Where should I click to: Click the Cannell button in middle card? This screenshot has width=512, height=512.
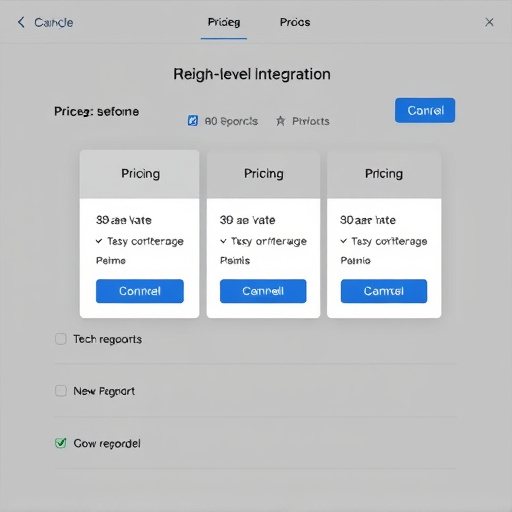point(263,291)
